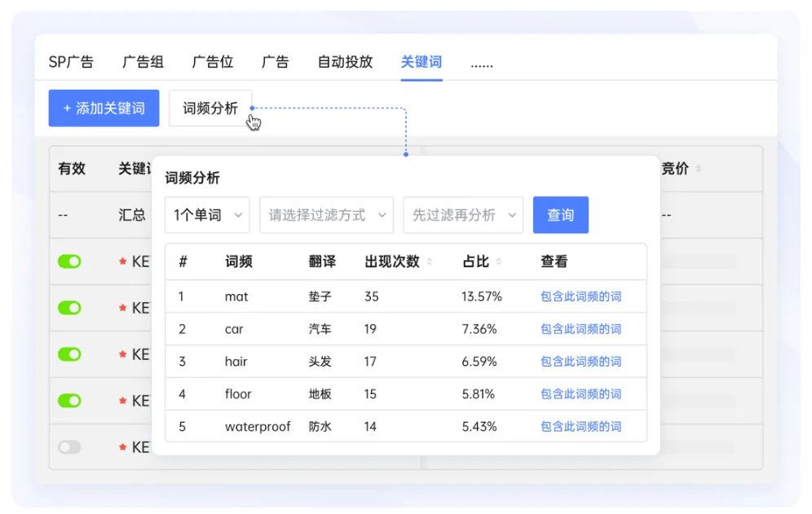This screenshot has width=812, height=514.
Task: Sort by 出现次数 column arrows
Action: (x=430, y=262)
